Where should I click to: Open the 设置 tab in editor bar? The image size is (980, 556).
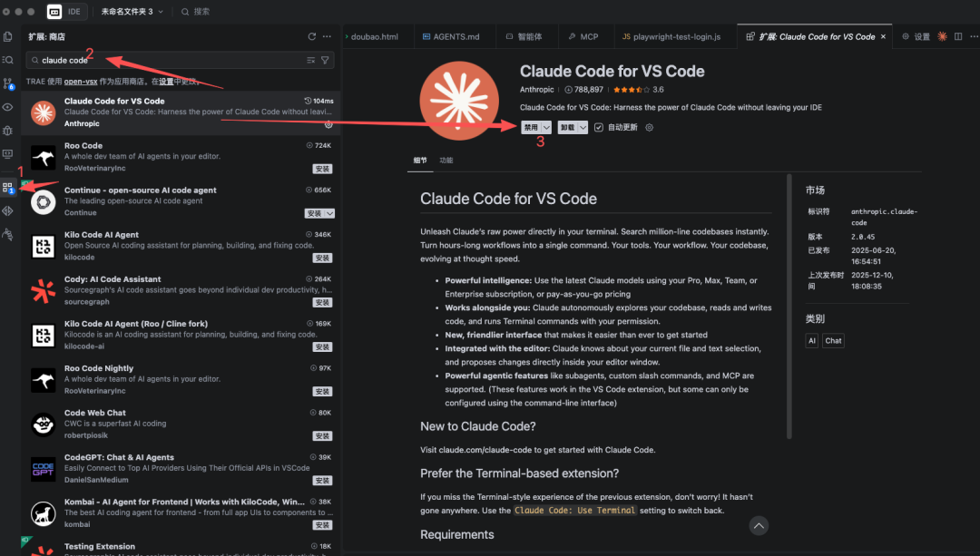[916, 37]
